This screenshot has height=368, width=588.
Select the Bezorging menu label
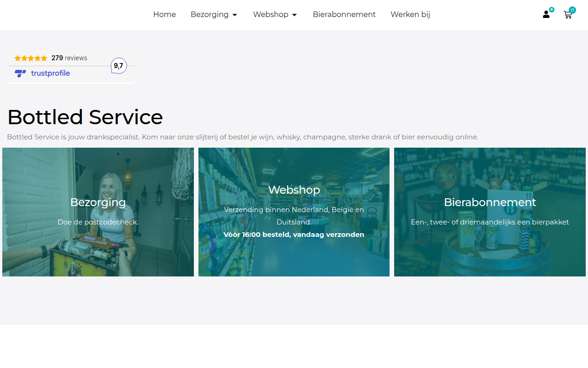tap(209, 14)
